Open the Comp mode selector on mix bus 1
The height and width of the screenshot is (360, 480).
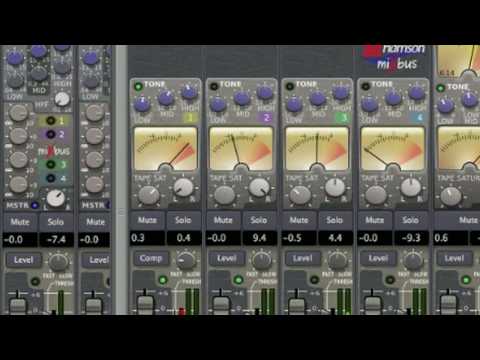151,258
